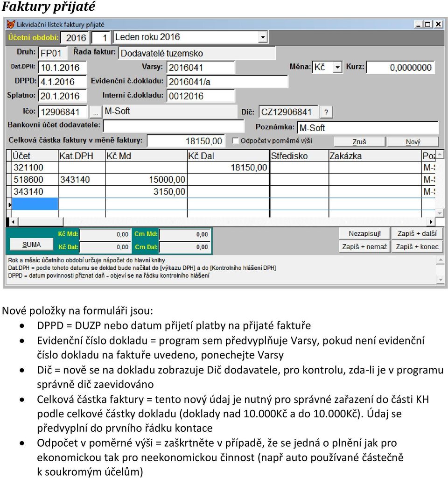Click the Středisko column header
The image size is (448, 478).
[x=300, y=156]
